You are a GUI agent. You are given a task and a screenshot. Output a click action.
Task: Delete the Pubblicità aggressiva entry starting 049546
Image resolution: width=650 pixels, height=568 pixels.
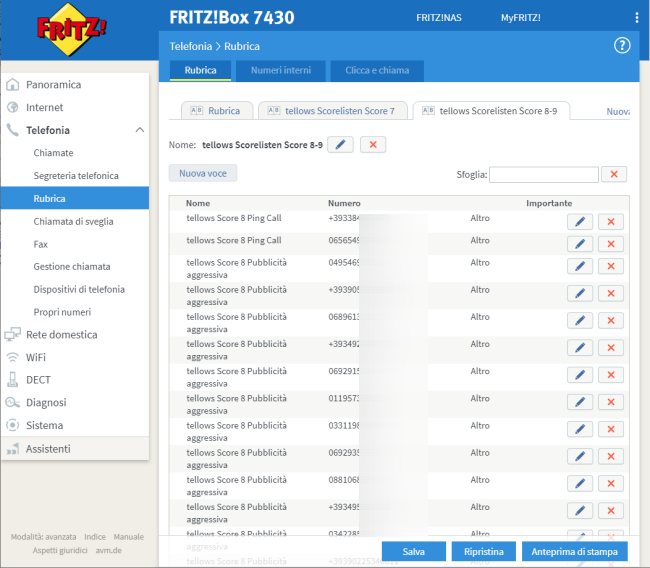click(611, 266)
